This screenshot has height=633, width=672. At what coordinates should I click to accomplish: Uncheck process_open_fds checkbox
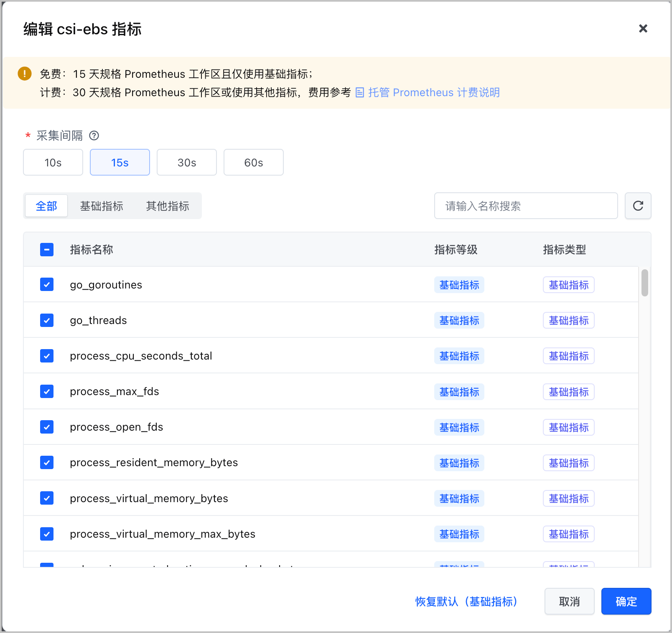(47, 427)
